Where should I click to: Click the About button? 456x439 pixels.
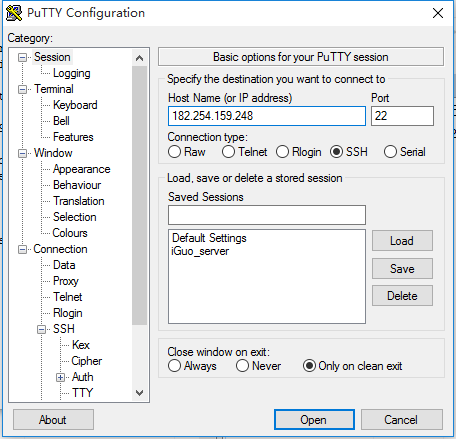(53, 420)
